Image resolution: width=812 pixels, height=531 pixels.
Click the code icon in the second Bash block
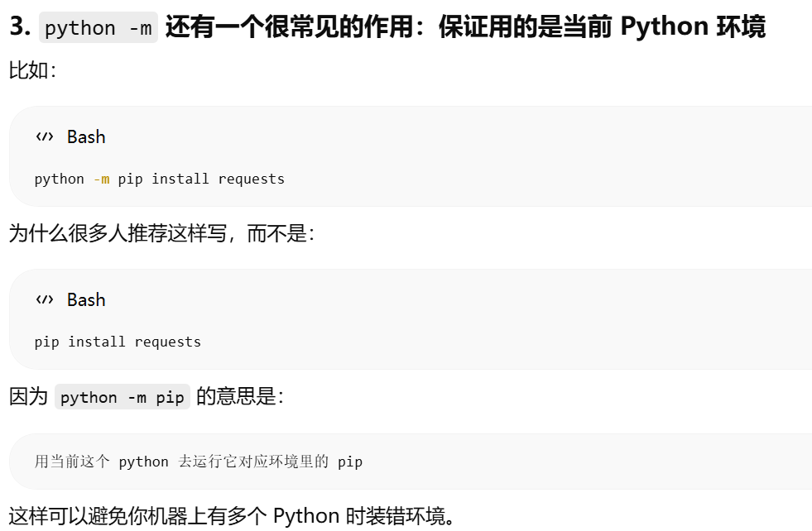pyautogui.click(x=45, y=299)
